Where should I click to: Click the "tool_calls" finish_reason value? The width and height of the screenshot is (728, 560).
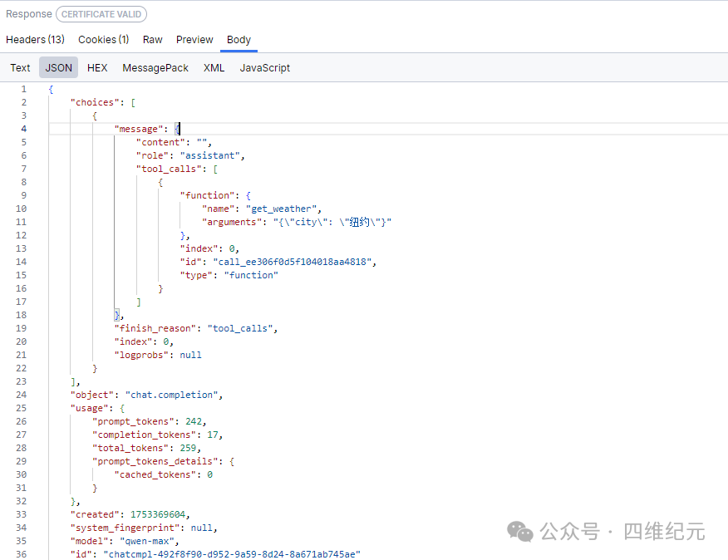[x=240, y=329]
